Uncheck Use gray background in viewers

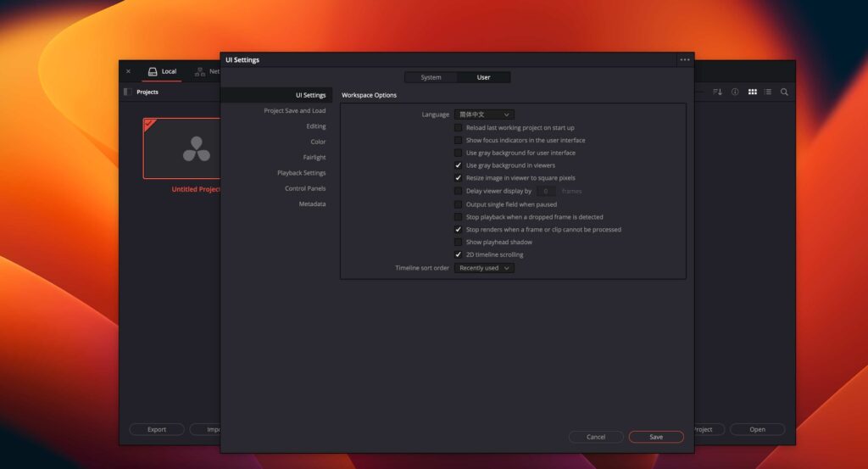tap(458, 165)
